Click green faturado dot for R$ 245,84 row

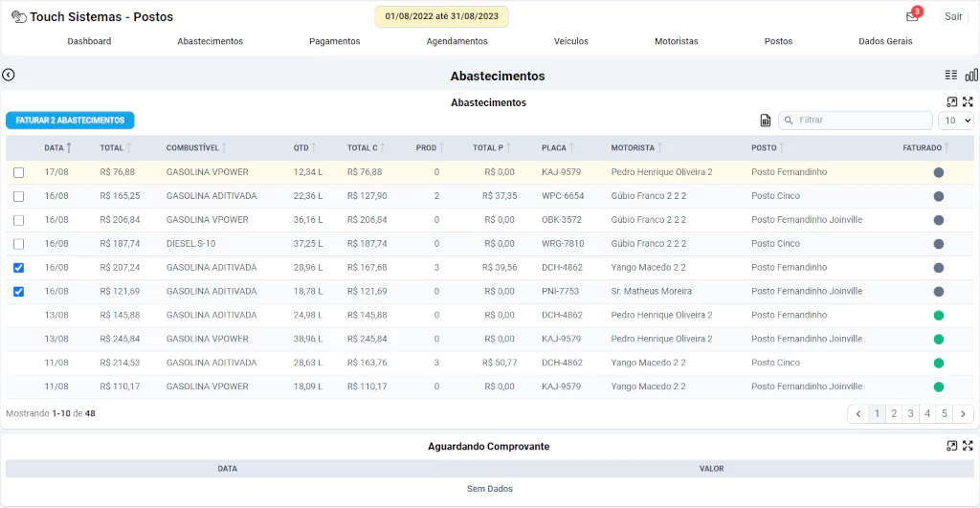click(x=938, y=340)
